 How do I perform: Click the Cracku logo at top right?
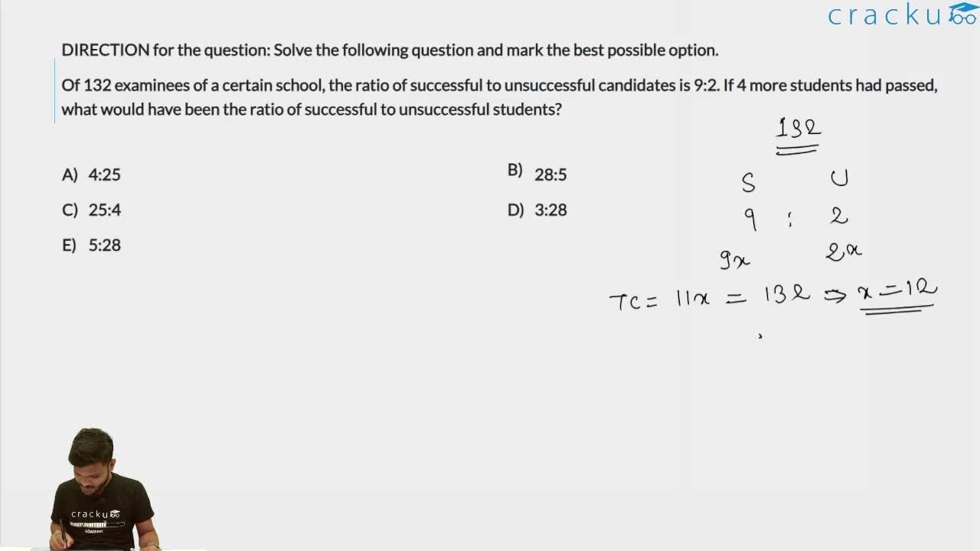point(903,15)
